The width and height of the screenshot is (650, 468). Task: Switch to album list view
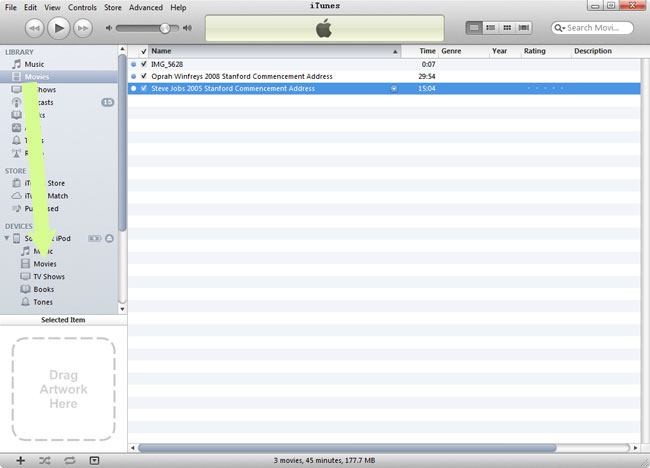click(x=490, y=28)
